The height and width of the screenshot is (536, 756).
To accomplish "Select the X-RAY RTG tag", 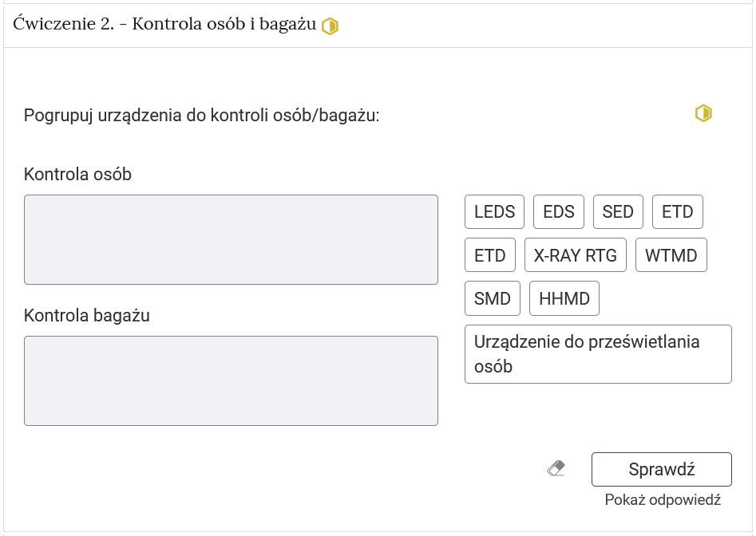I will point(576,254).
